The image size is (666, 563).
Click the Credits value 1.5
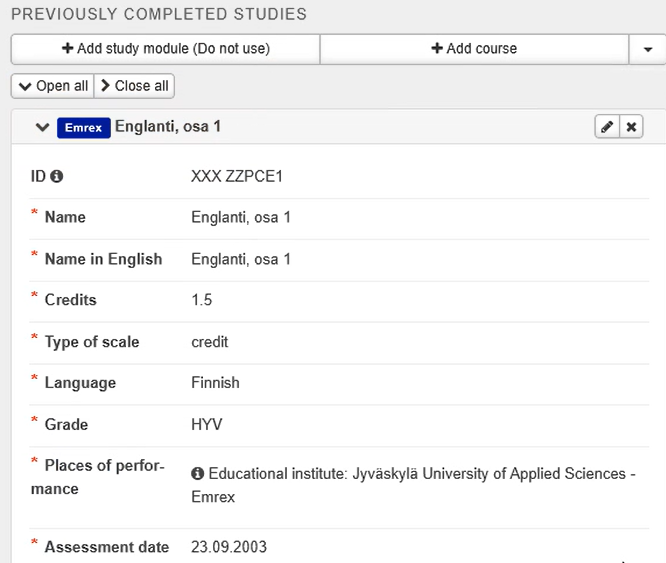202,300
